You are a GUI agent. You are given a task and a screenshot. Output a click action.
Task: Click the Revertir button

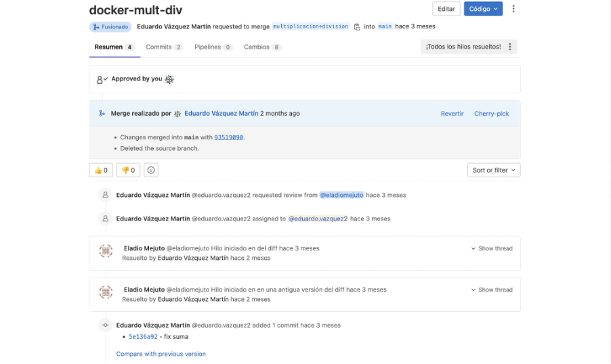(x=452, y=114)
